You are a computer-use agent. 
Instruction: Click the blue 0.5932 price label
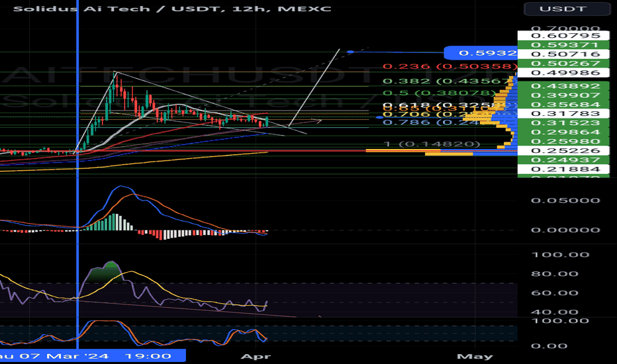tap(481, 53)
